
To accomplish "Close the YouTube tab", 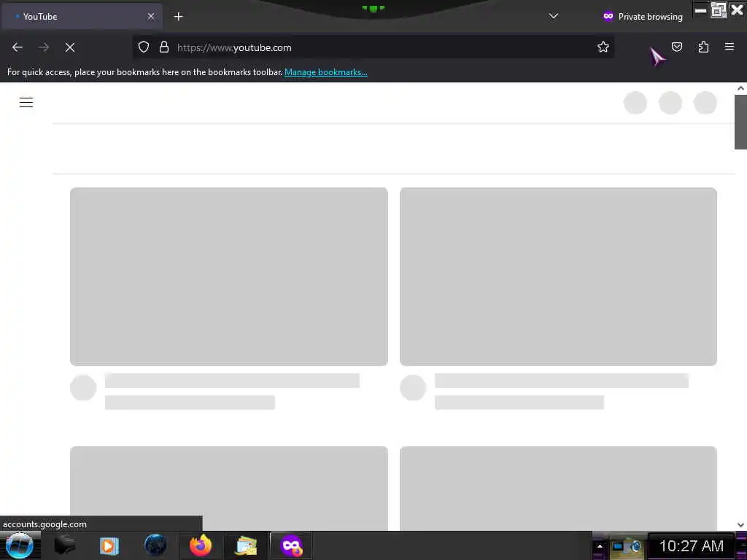I will [x=151, y=16].
